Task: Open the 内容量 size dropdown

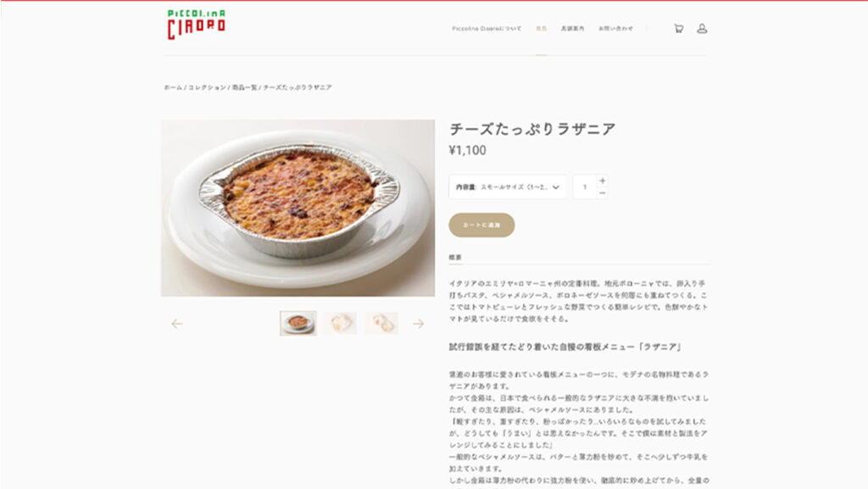Action: pyautogui.click(x=508, y=187)
